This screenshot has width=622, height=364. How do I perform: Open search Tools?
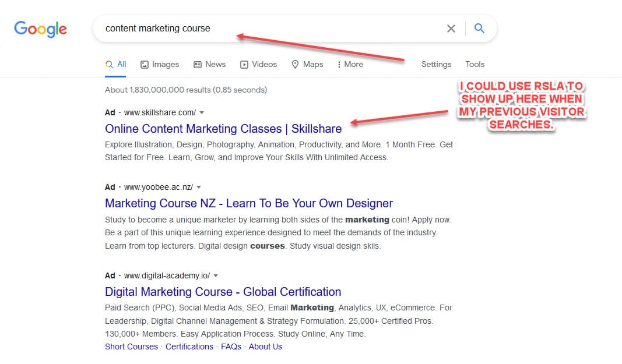(x=475, y=64)
